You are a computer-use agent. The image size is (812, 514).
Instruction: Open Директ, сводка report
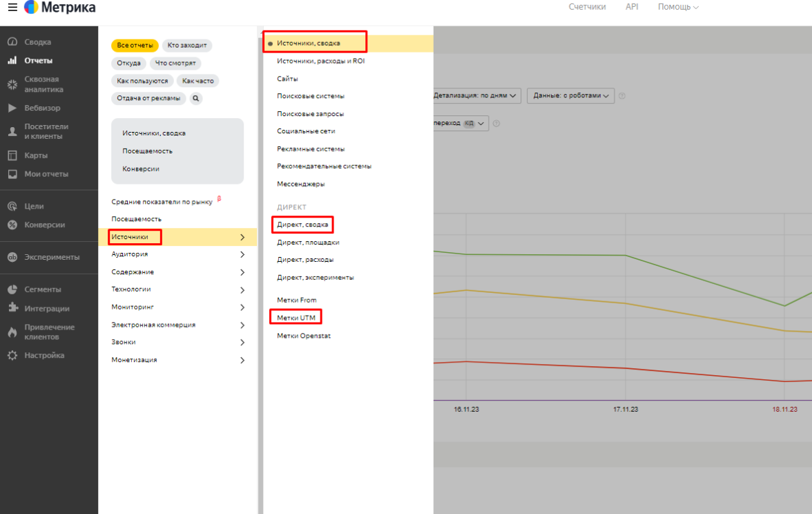click(x=302, y=225)
